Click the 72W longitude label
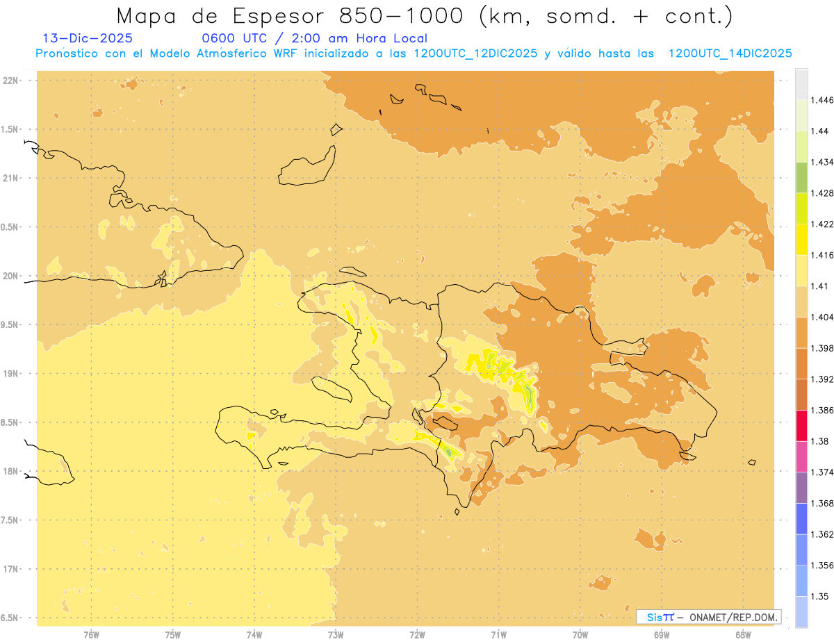 pyautogui.click(x=417, y=634)
